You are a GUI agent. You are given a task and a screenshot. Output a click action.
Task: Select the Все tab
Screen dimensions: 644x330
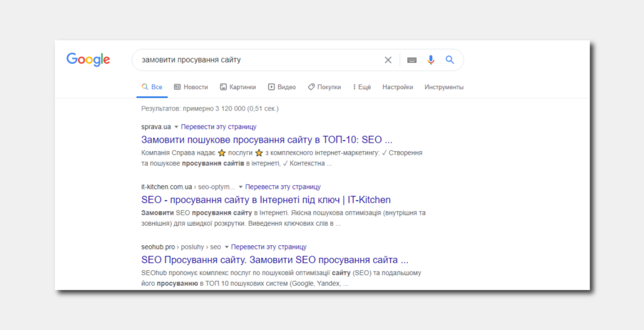point(152,87)
